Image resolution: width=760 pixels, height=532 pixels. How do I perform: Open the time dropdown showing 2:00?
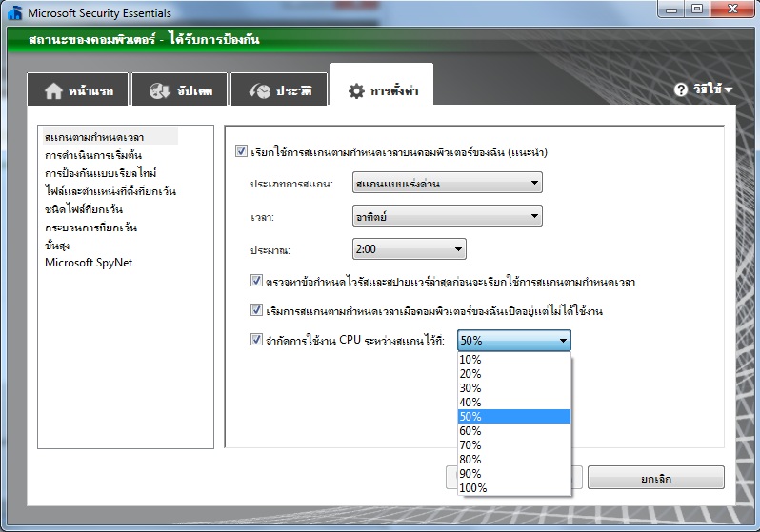point(410,249)
